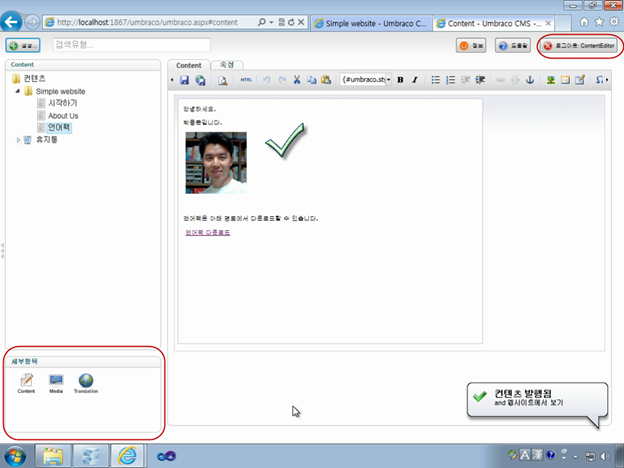Click the toolbar right scroll arrow
This screenshot has height=468, width=624.
(x=607, y=80)
